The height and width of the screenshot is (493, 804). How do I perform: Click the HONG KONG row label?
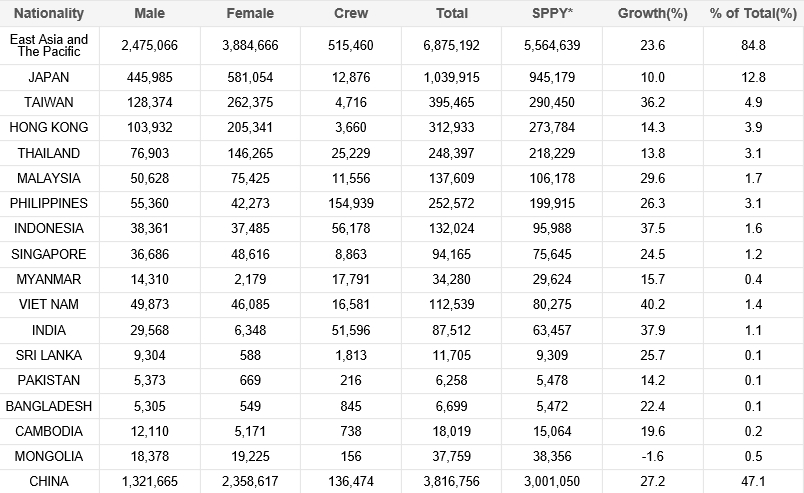point(49,127)
